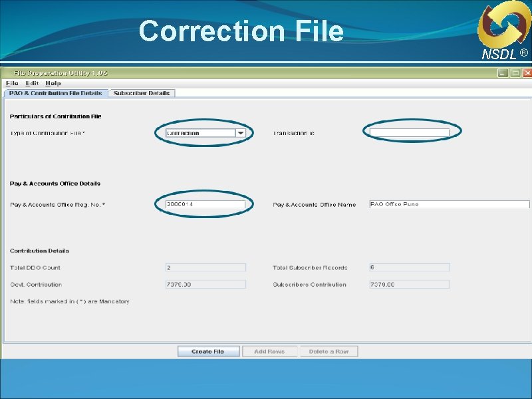Maximize the File Preparation Utility window
The height and width of the screenshot is (399, 532).
coord(515,73)
